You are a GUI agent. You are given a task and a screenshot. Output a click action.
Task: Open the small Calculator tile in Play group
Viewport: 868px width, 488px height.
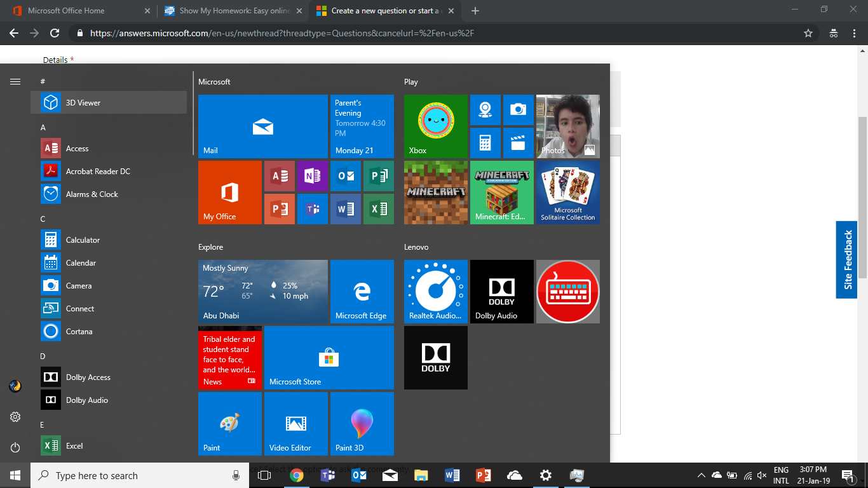coord(485,143)
